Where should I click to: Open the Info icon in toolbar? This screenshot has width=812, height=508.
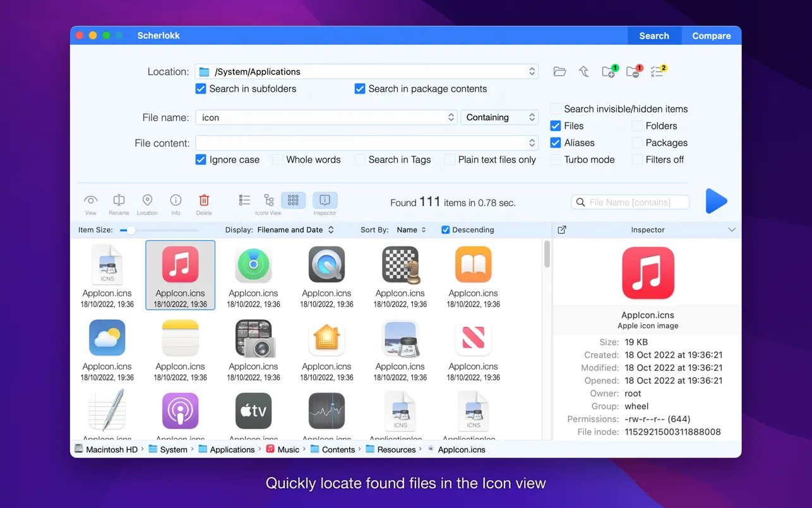pos(176,201)
